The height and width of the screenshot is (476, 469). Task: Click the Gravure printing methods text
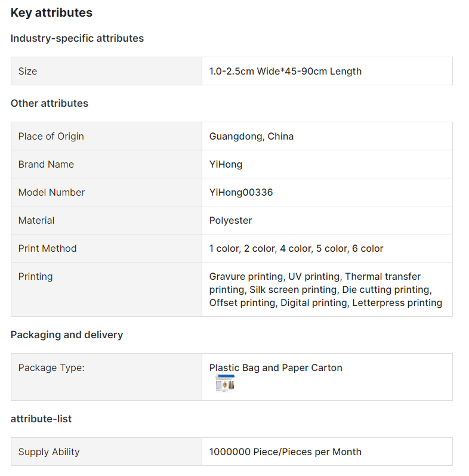(x=326, y=290)
